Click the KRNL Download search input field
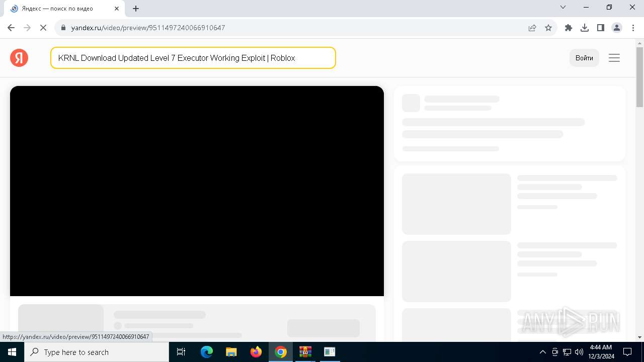The image size is (644, 362). [193, 58]
